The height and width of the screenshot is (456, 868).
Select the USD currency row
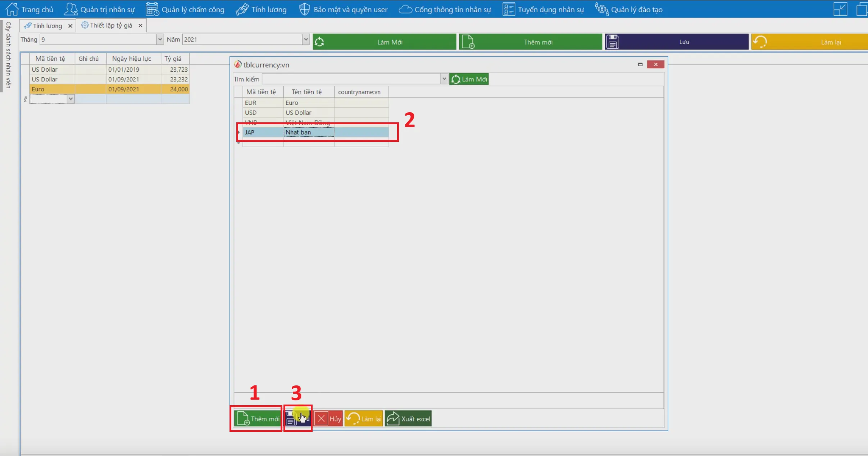point(316,113)
